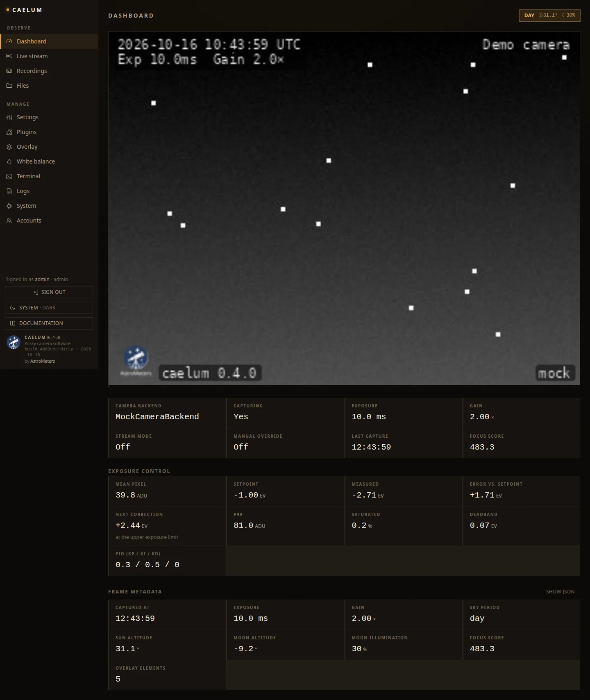
Task: Click the Plugins puzzle icon
Action: [x=9, y=132]
